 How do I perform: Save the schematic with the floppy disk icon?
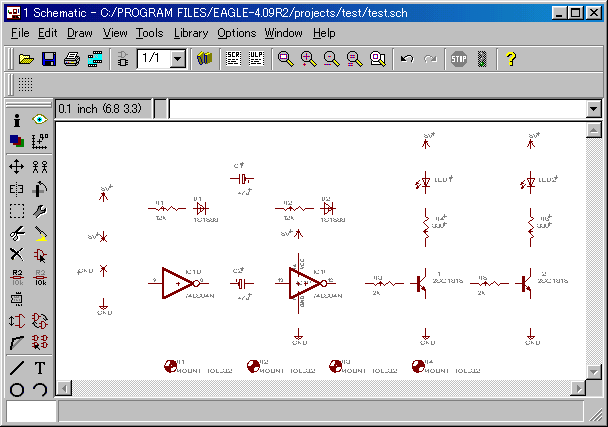click(49, 59)
